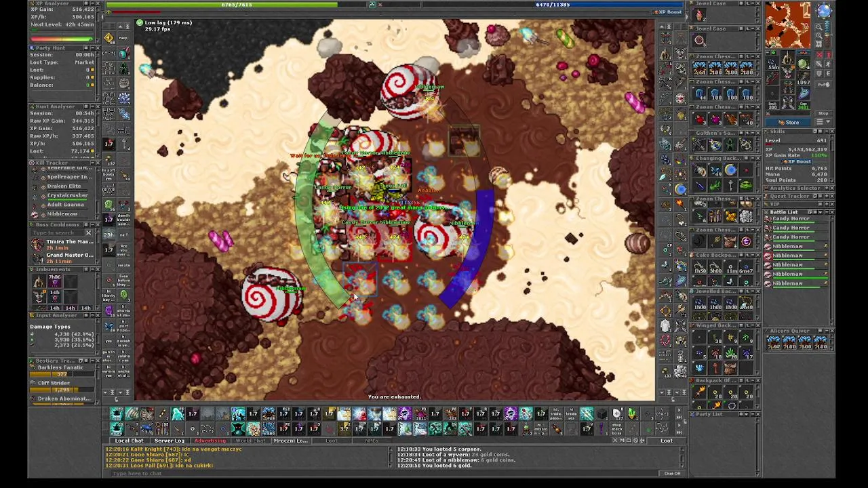Image resolution: width=868 pixels, height=488 pixels.
Task: Switch to the Server Log tab
Action: 169,441
